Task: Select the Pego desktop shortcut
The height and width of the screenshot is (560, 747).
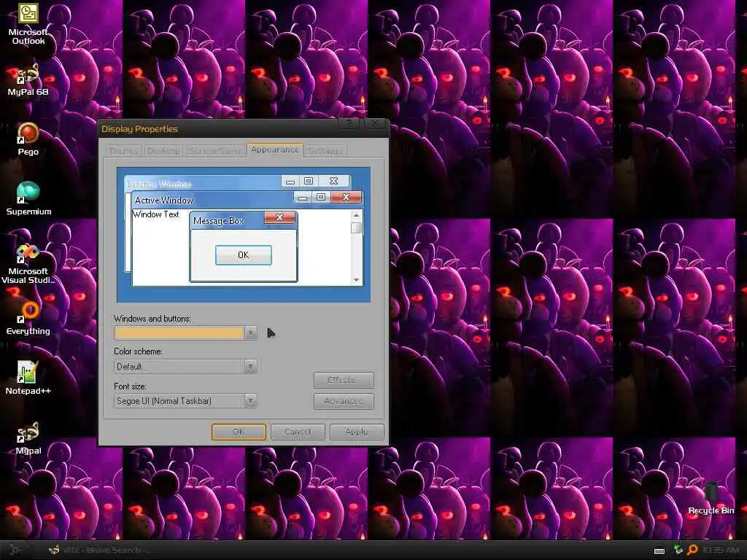Action: tap(28, 139)
